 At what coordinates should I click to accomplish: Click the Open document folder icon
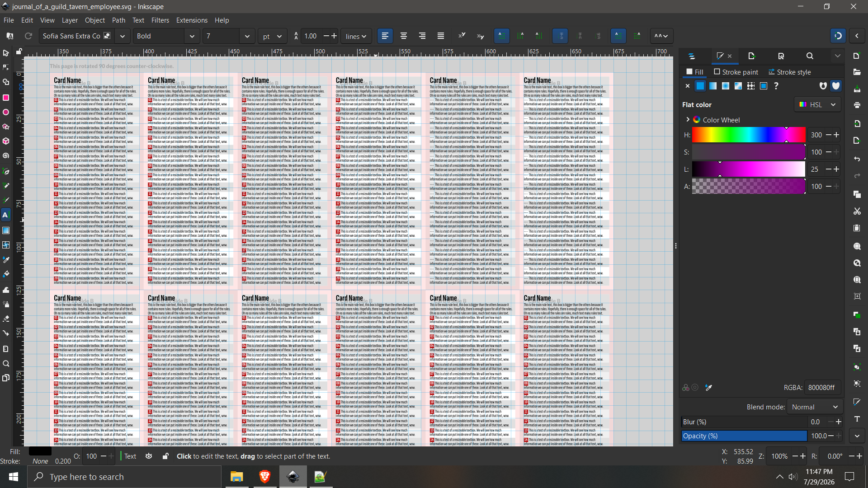coord(857,72)
